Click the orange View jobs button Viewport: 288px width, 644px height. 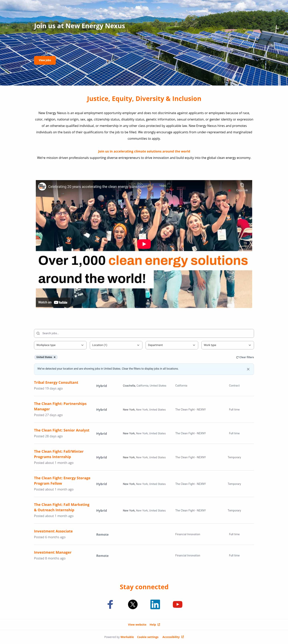(x=45, y=60)
